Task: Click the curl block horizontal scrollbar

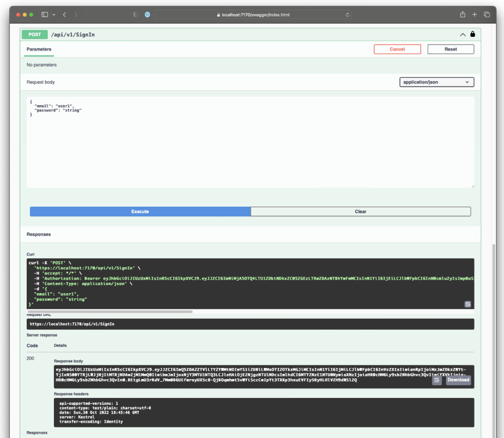Action: click(110, 312)
